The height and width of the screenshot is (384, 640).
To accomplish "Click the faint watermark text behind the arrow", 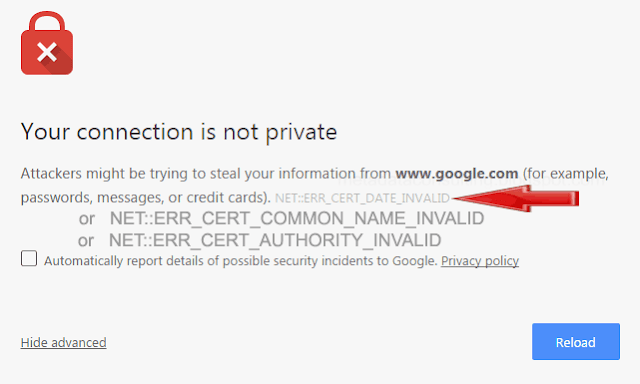I will 469,180.
